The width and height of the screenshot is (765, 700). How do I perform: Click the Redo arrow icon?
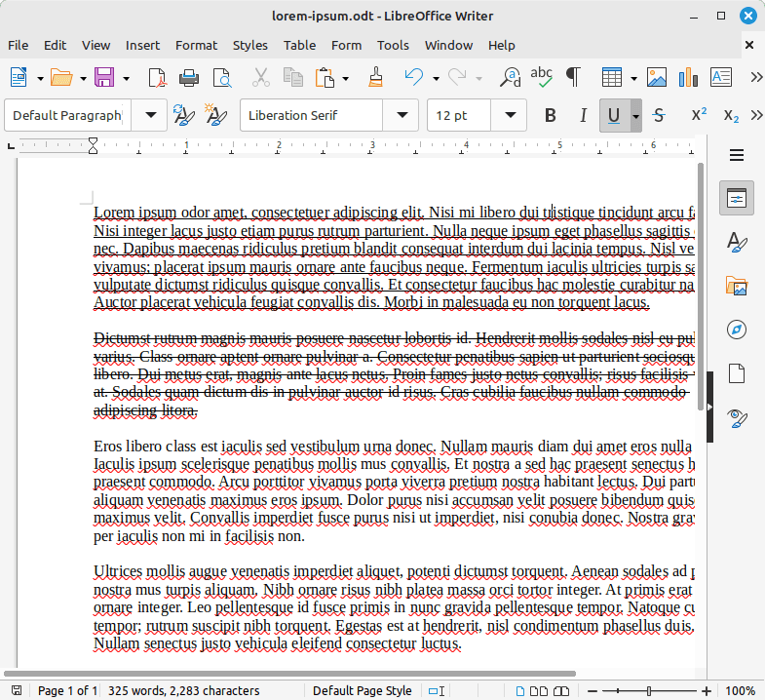coord(457,78)
